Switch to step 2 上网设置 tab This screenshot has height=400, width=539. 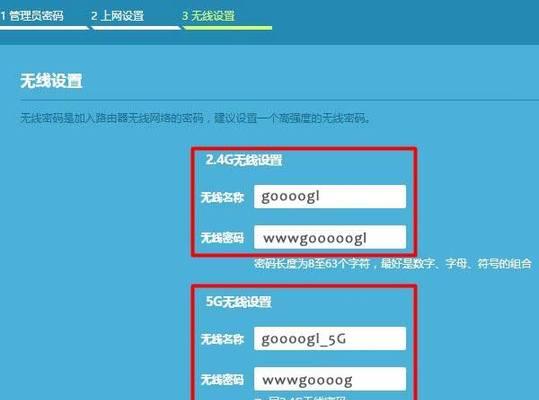click(x=117, y=16)
